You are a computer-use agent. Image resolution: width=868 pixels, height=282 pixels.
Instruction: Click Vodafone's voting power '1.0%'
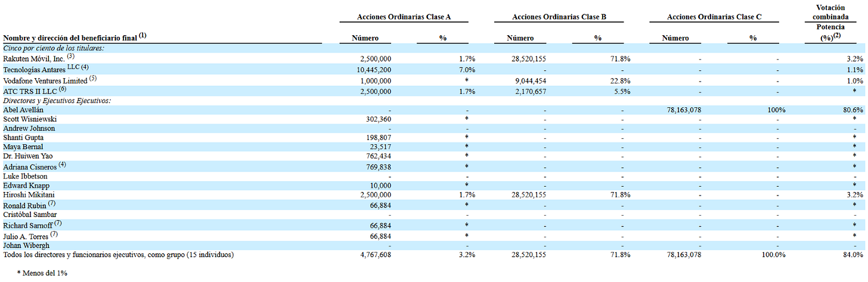click(x=854, y=80)
